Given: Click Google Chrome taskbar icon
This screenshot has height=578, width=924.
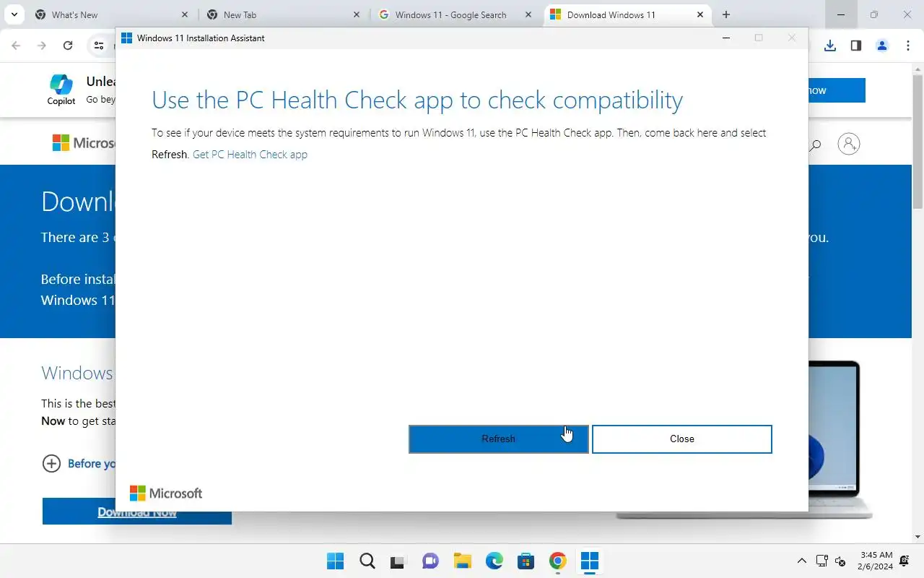Looking at the screenshot, I should [x=558, y=561].
